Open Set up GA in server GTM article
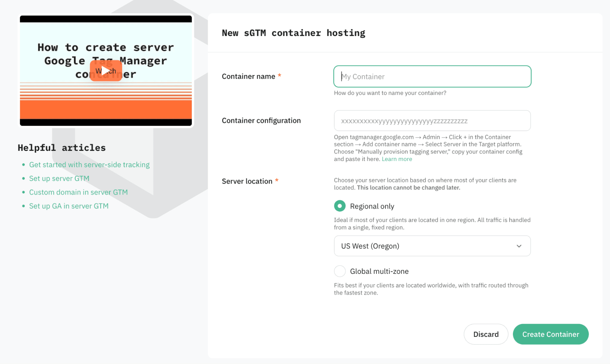The width and height of the screenshot is (610, 364). [69, 206]
